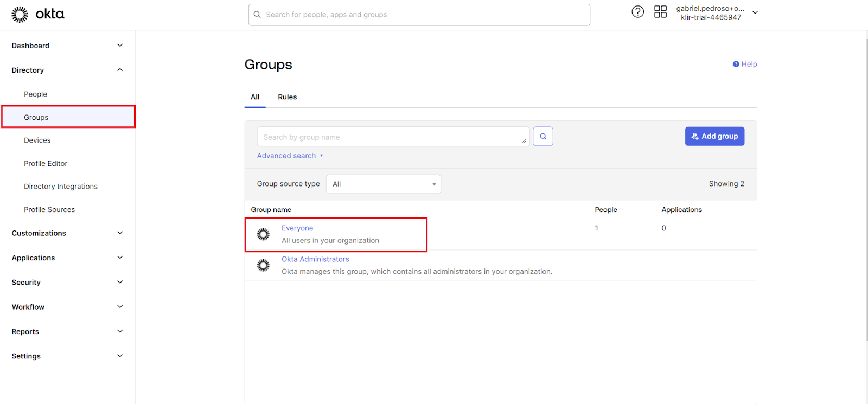The width and height of the screenshot is (868, 404).
Task: Select the All tab
Action: pos(255,97)
